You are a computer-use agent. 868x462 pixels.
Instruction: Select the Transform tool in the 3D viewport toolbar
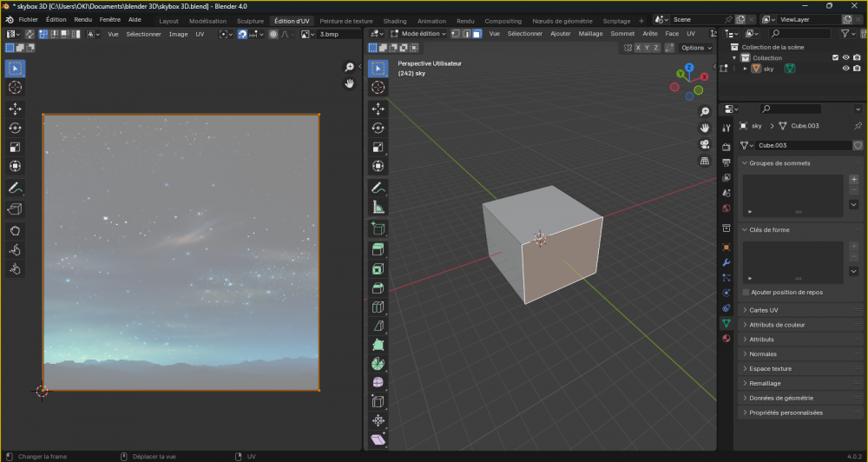378,166
